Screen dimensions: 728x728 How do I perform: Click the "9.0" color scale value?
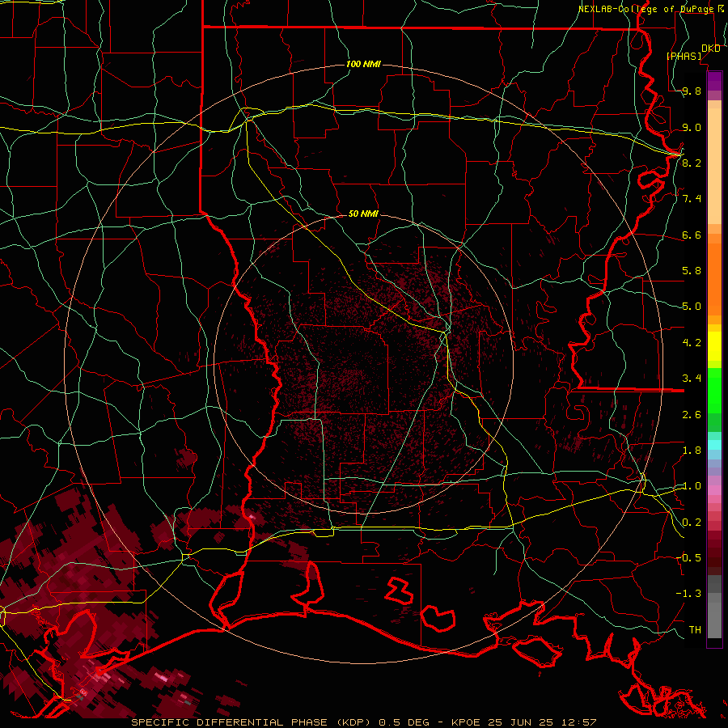click(692, 127)
